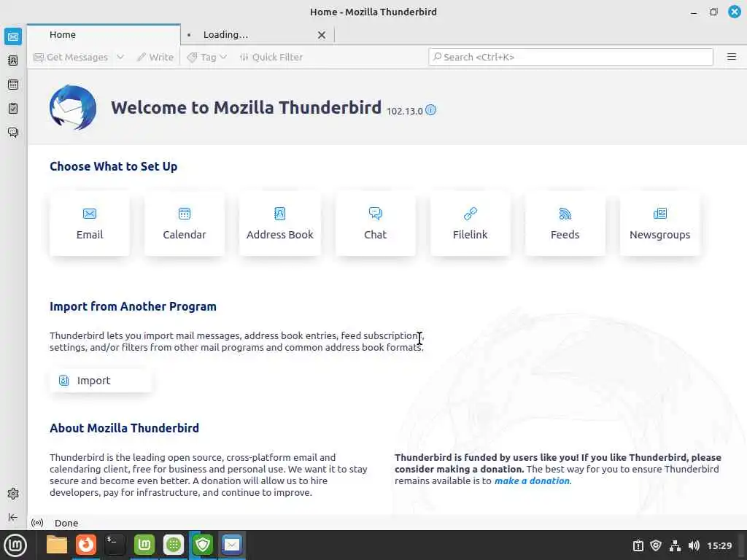Click the 'Done' status bar text
Image resolution: width=747 pixels, height=560 pixels.
click(x=66, y=523)
